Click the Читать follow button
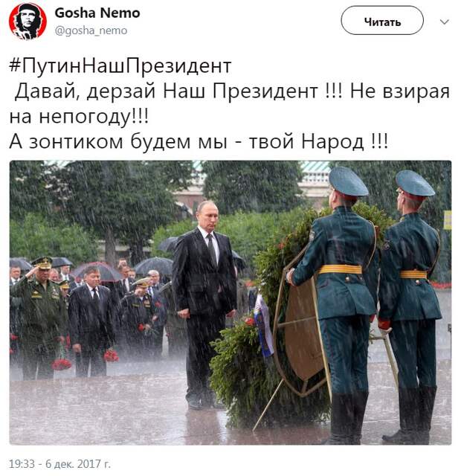 [x=382, y=20]
